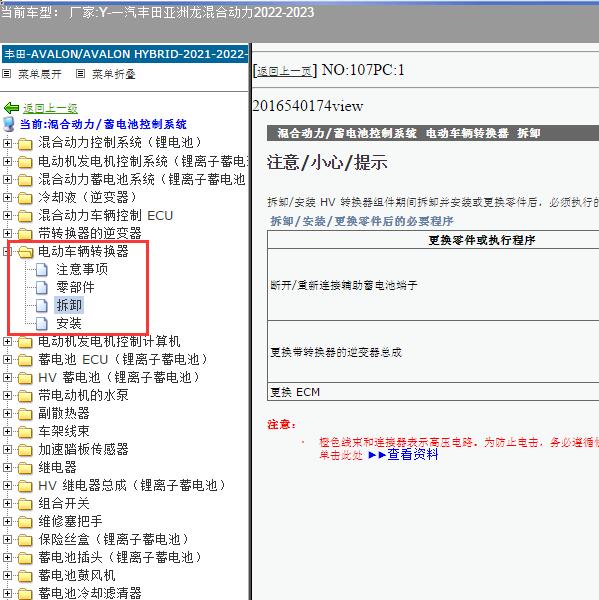Open the 零部件 tree page

[x=75, y=287]
